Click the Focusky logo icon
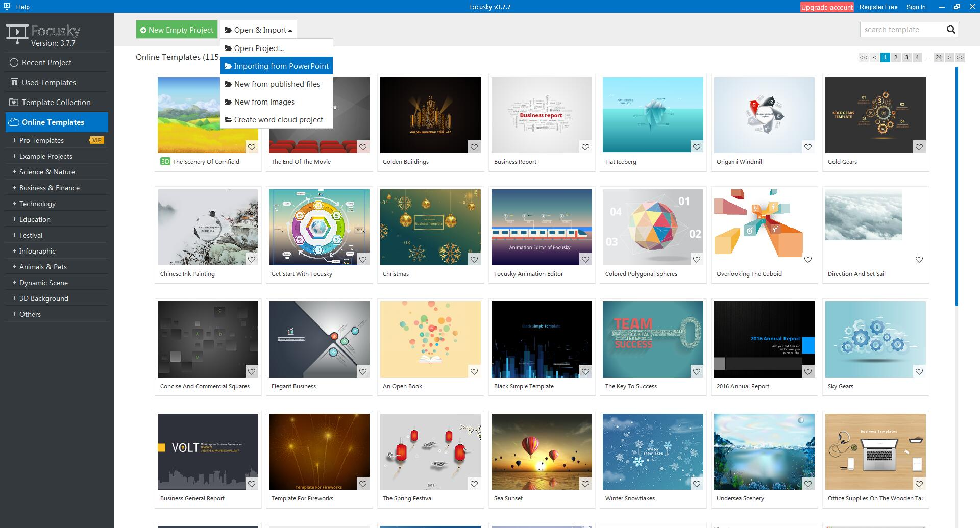The width and height of the screenshot is (980, 528). pyautogui.click(x=17, y=34)
